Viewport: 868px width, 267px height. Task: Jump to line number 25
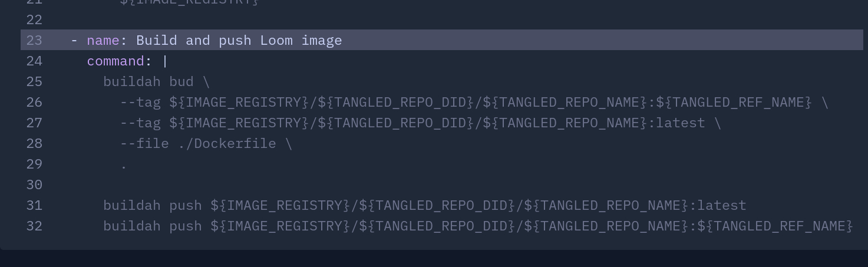pyautogui.click(x=34, y=81)
